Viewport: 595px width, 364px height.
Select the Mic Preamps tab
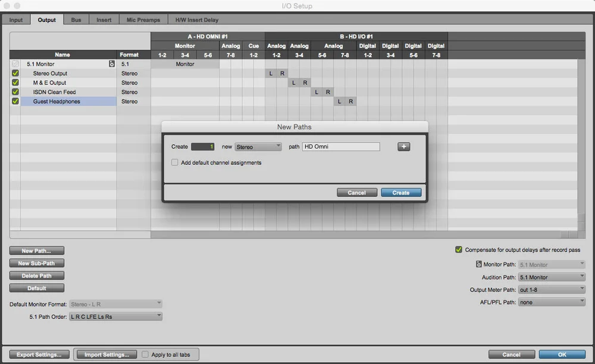tap(143, 19)
